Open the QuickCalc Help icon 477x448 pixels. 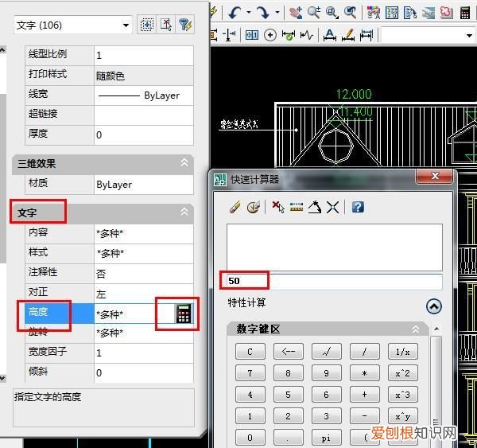pos(358,208)
